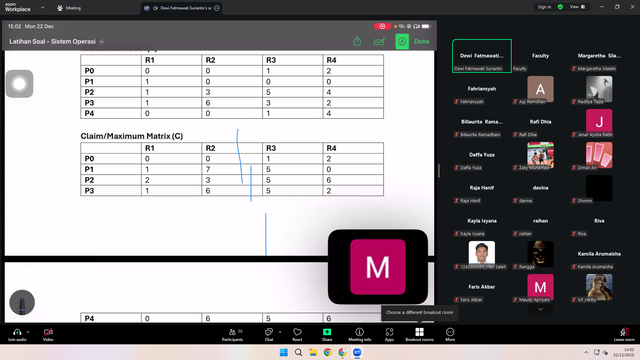Select Zaky Muhamad's basketball photo tile
The width and height of the screenshot is (640, 360).
540,155
